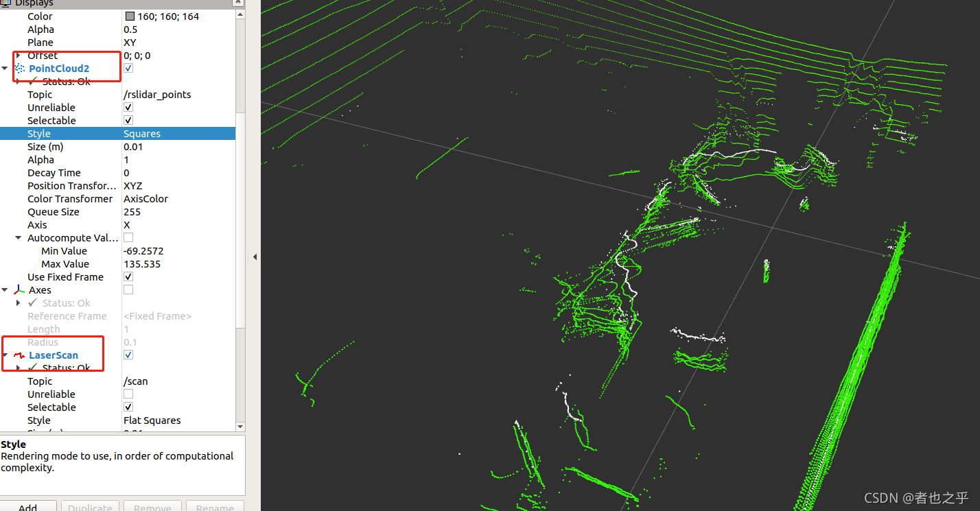The image size is (980, 511).
Task: Toggle the LaserScan display checkbox
Action: click(128, 355)
